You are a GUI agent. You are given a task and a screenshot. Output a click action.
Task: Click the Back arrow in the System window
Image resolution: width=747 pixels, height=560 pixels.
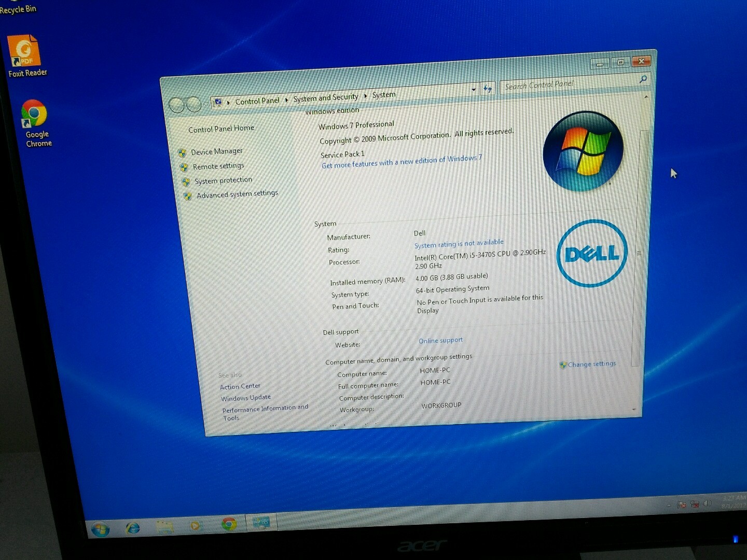177,105
